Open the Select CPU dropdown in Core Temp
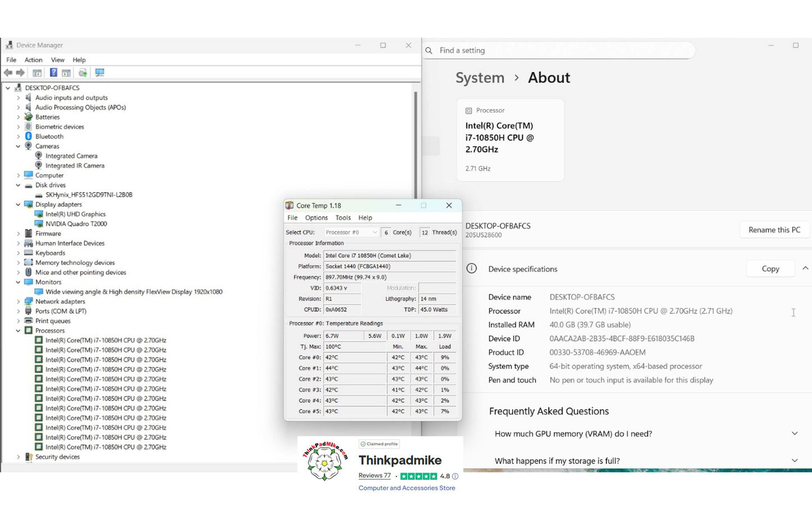 coord(351,232)
